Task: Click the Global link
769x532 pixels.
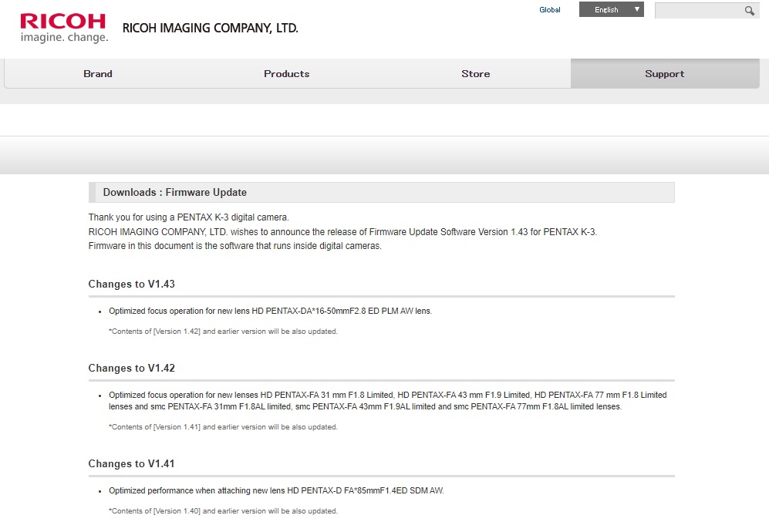Action: tap(549, 10)
